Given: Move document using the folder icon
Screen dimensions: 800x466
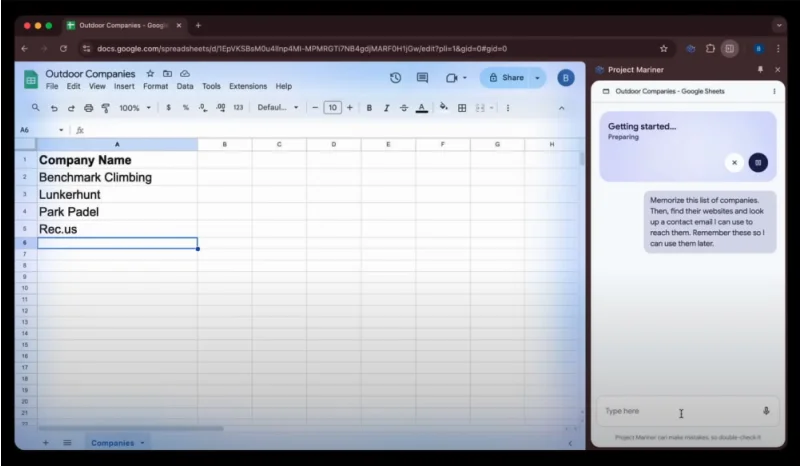Looking at the screenshot, I should pyautogui.click(x=167, y=73).
